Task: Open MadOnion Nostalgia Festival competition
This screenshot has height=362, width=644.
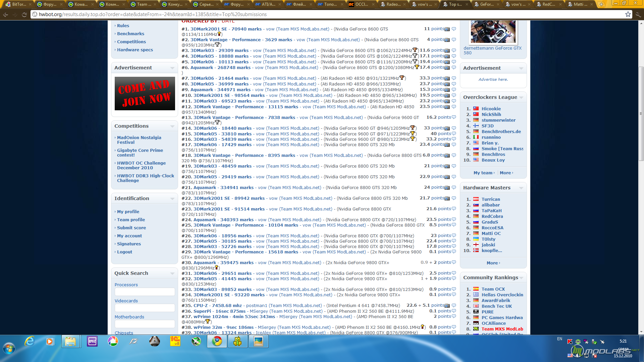Action: click(x=139, y=140)
